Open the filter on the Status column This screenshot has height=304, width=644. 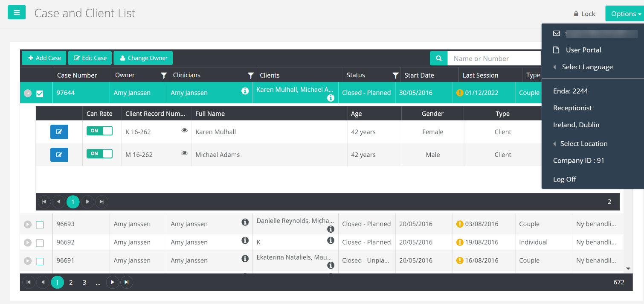395,75
